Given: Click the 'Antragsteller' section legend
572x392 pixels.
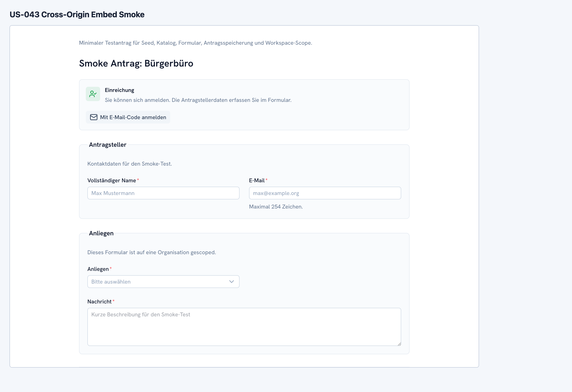Looking at the screenshot, I should click(x=108, y=145).
